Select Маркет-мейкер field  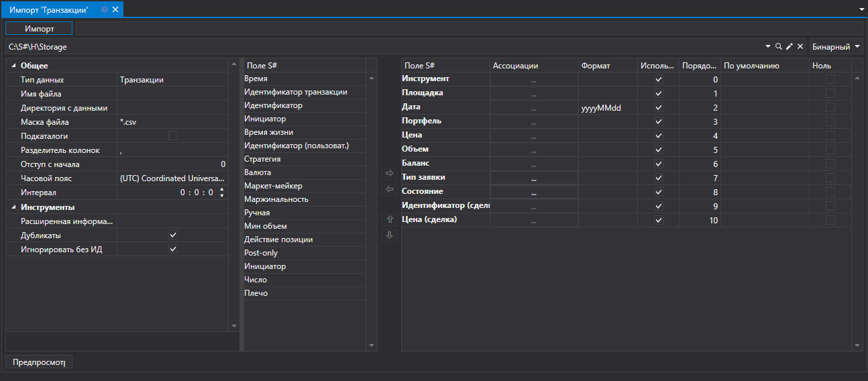304,186
